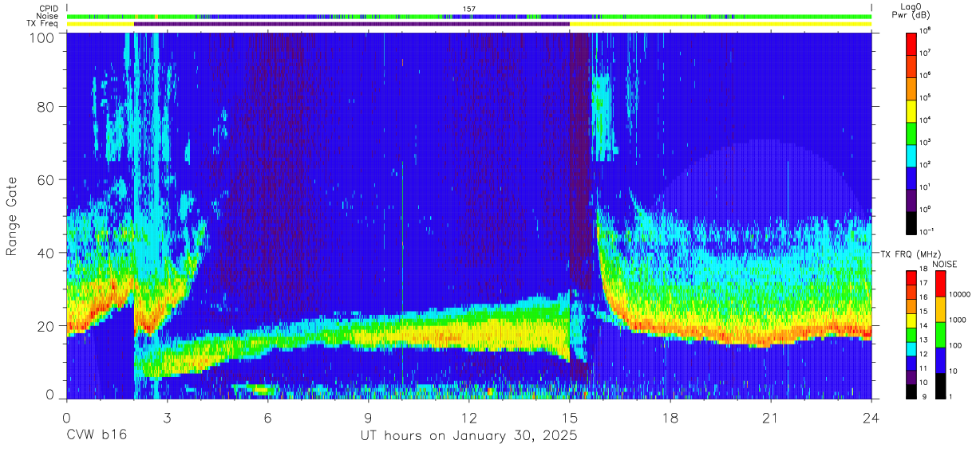Click the 21 tick on the UT hours axis
The width and height of the screenshot is (980, 452).
770,417
